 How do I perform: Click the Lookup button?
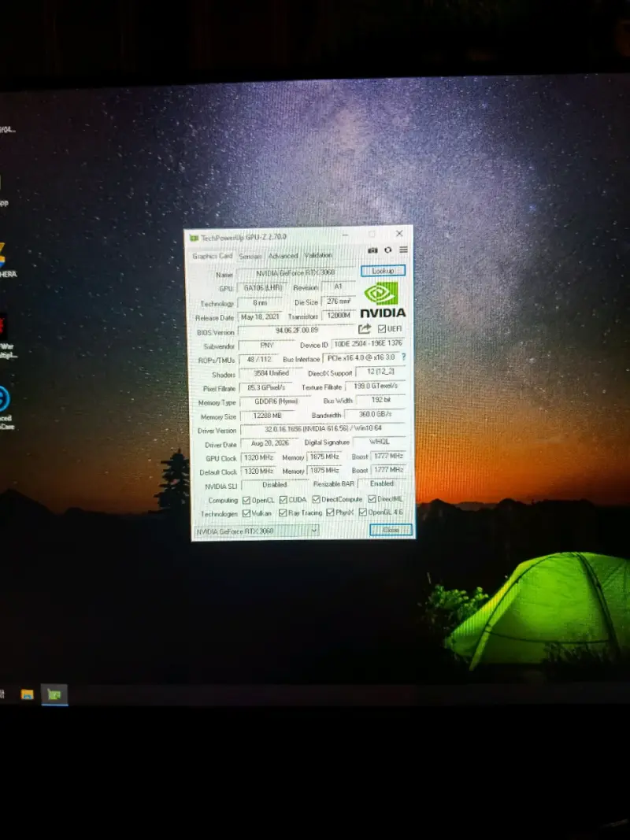(x=383, y=271)
